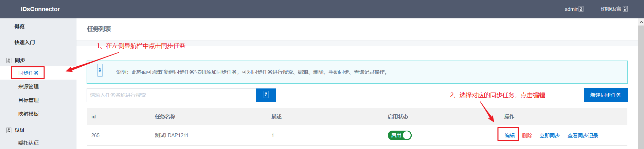The width and height of the screenshot is (644, 149).
Task: Open 快速入门 in the sidebar
Action: coord(24,42)
